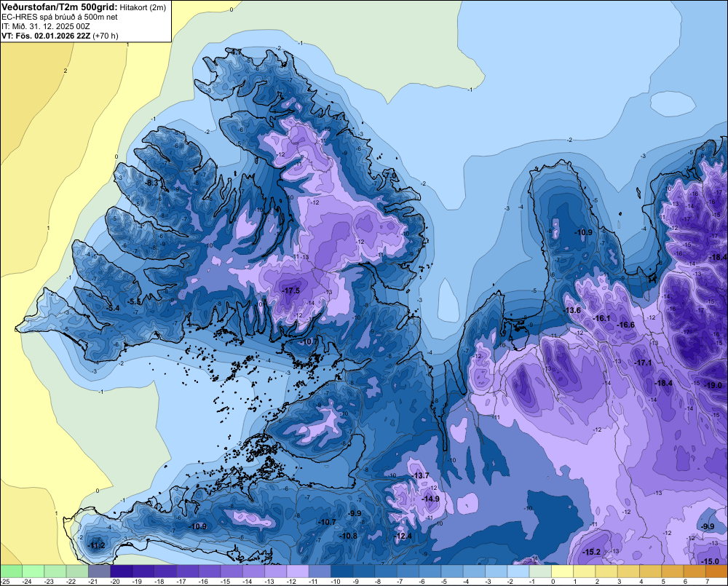The height and width of the screenshot is (586, 728).
Task: Select the pale blue swatch labeled -2
Action: tap(518, 571)
